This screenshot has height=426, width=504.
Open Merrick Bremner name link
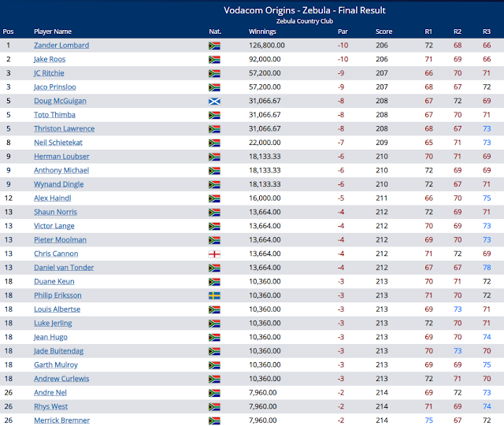61,420
